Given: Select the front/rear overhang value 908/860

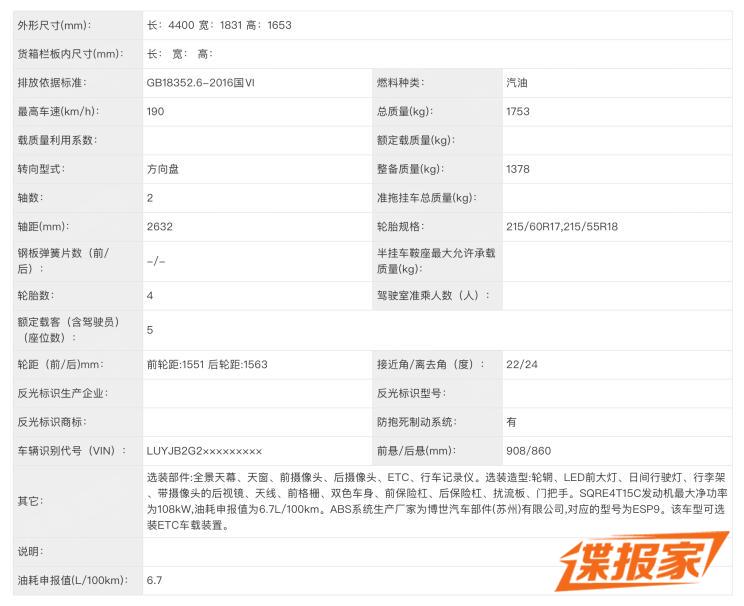Looking at the screenshot, I should [x=529, y=451].
